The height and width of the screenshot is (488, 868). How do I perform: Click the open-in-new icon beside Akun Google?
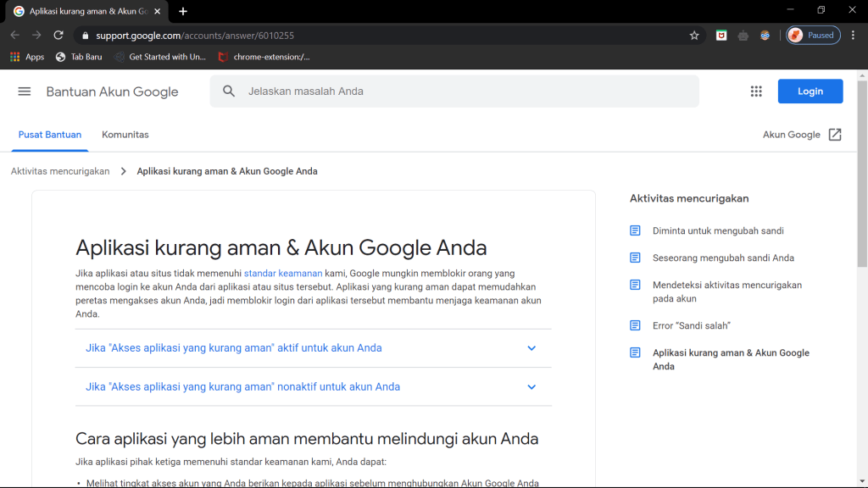coord(835,135)
